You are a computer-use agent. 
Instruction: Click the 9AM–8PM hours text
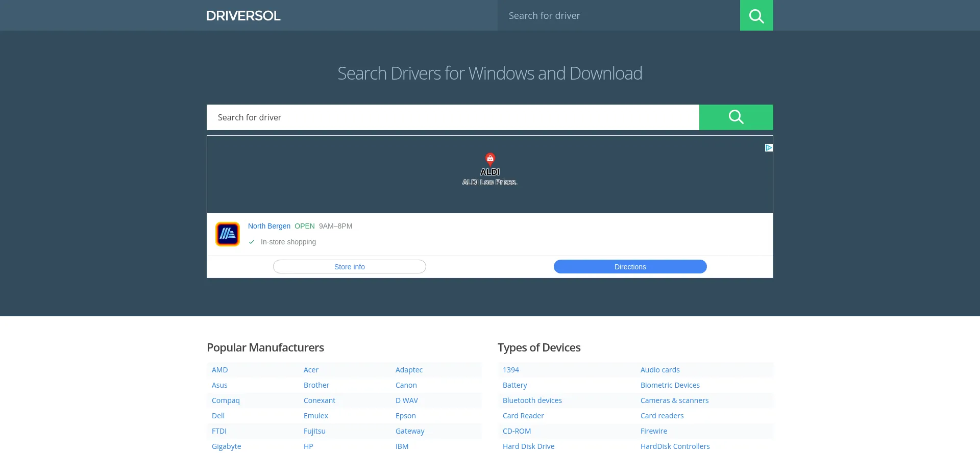click(335, 226)
